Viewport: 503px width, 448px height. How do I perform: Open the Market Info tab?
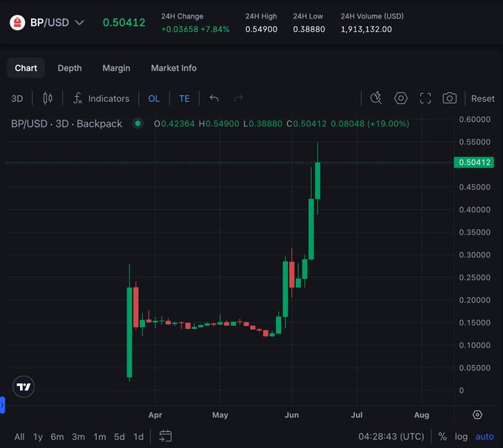(174, 68)
